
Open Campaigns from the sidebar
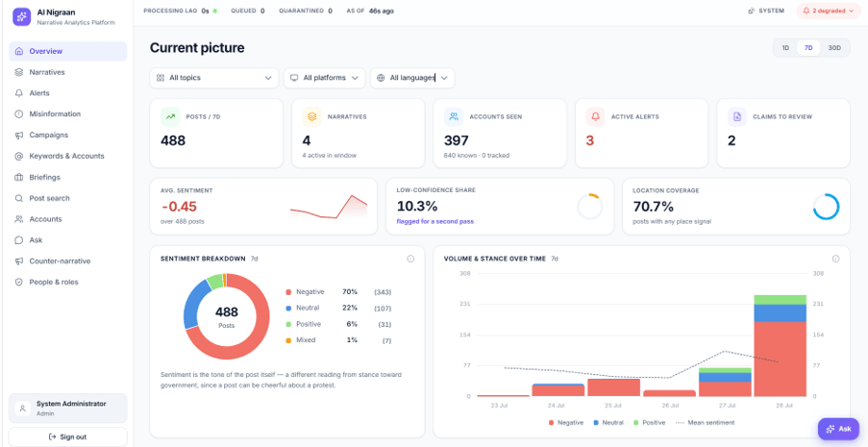click(x=67, y=136)
